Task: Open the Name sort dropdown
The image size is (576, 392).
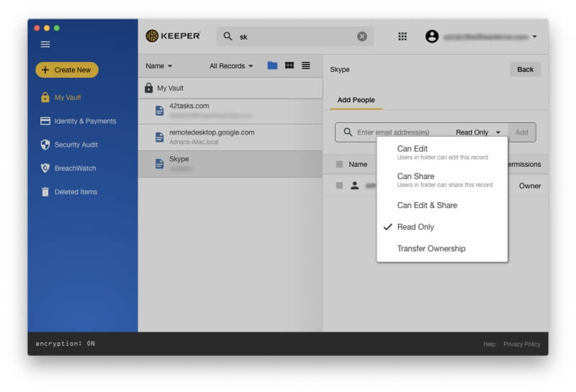Action: click(x=158, y=66)
